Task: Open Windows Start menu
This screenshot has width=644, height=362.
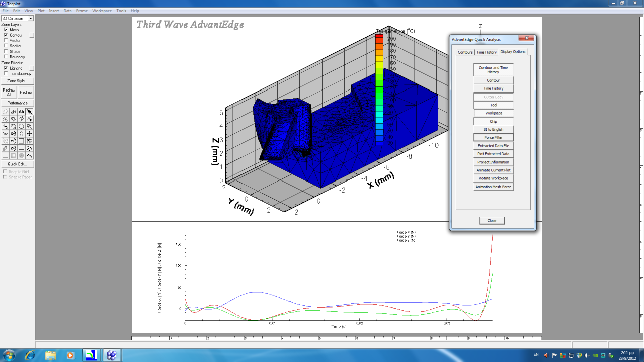Action: (9, 355)
